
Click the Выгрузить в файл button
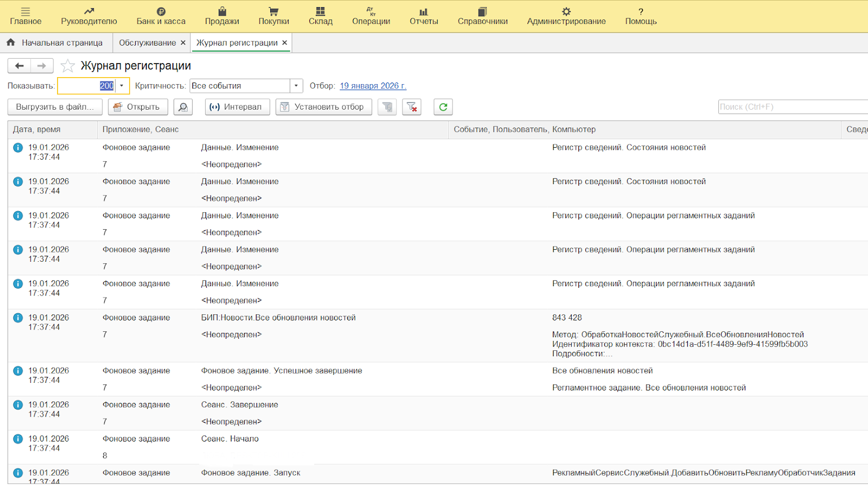(x=55, y=107)
